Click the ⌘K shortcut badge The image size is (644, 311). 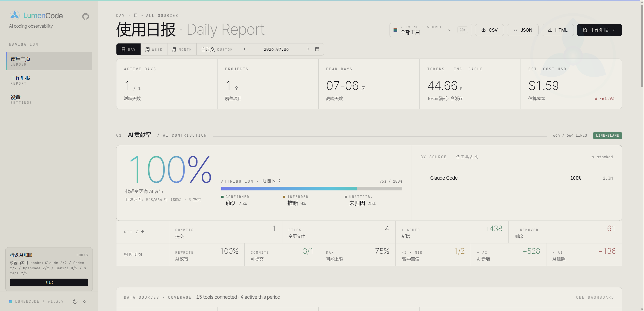[x=463, y=30]
